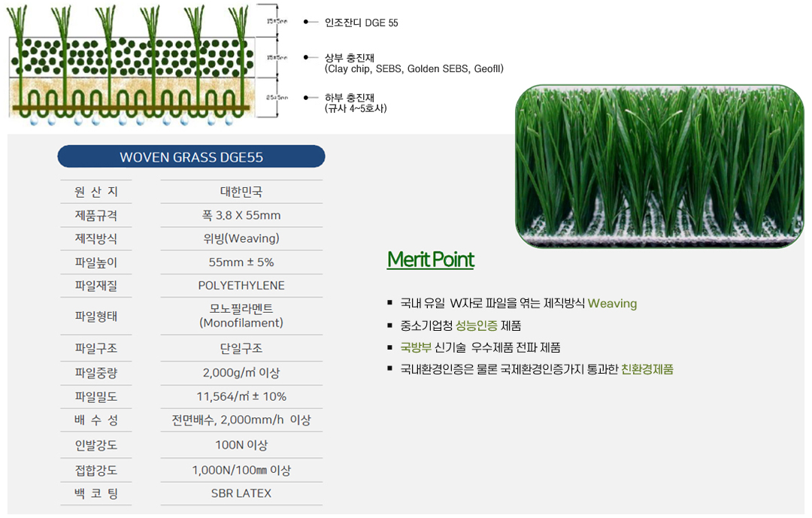Select the '인발강도' row label
This screenshot has height=518, width=812.
96,445
